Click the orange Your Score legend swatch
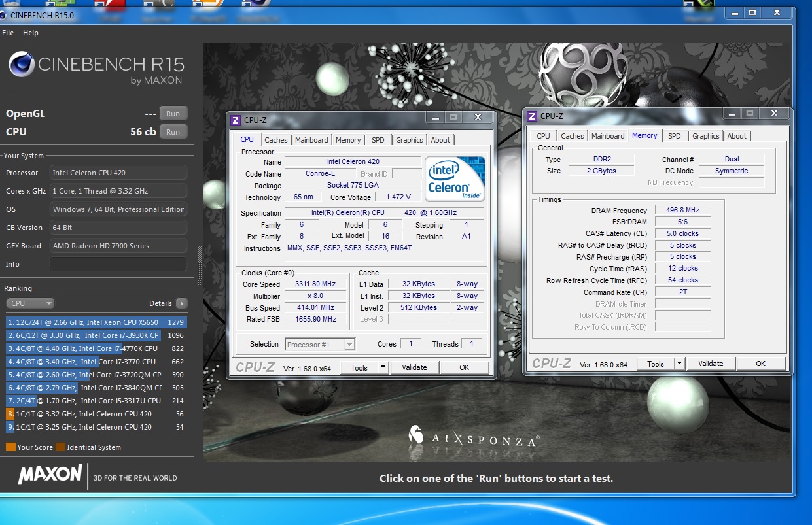This screenshot has width=812, height=525. tap(10, 447)
